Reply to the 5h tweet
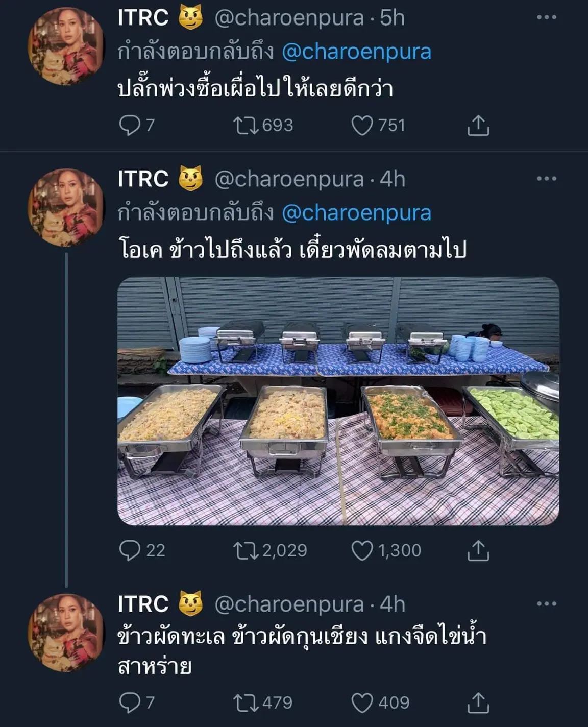The height and width of the screenshot is (727, 588). click(129, 125)
